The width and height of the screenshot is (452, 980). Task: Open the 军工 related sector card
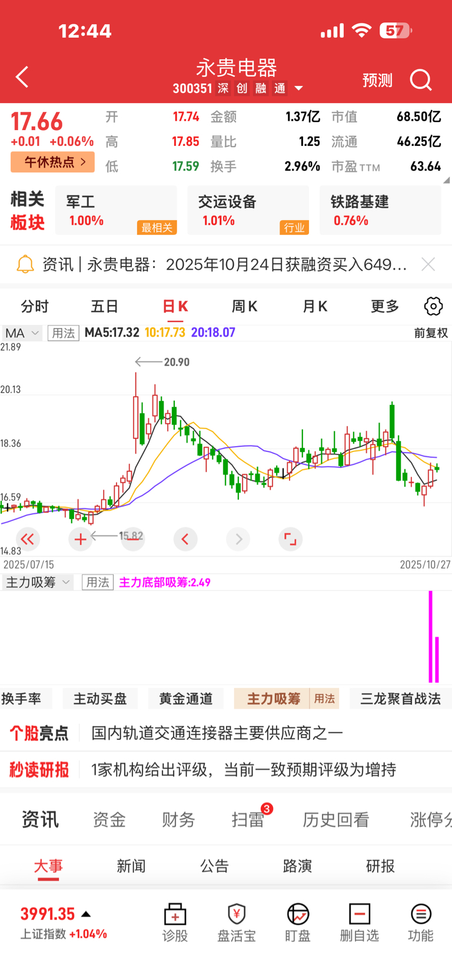pos(116,210)
